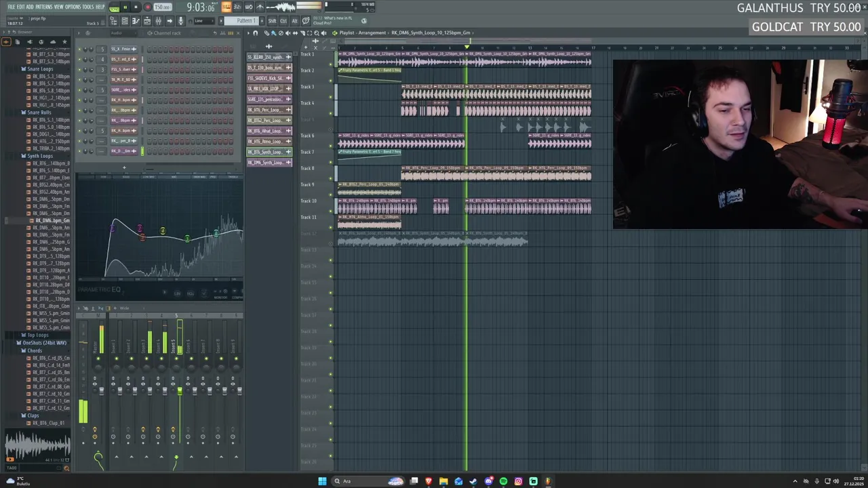Open the EDIT menu

(x=20, y=7)
